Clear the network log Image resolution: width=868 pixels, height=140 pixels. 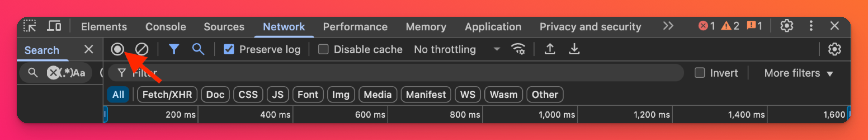click(141, 49)
